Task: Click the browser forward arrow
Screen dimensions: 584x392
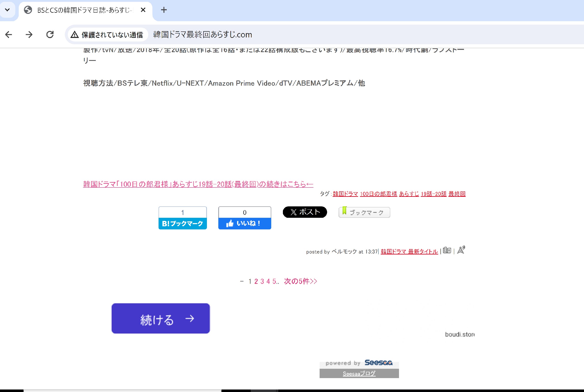Action: [x=29, y=34]
